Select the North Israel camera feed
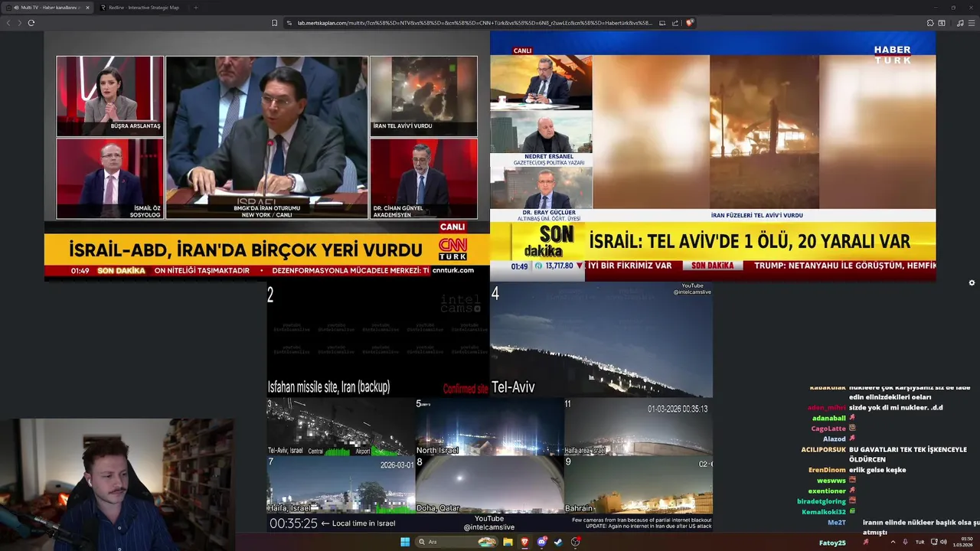The height and width of the screenshot is (551, 980). (x=489, y=426)
